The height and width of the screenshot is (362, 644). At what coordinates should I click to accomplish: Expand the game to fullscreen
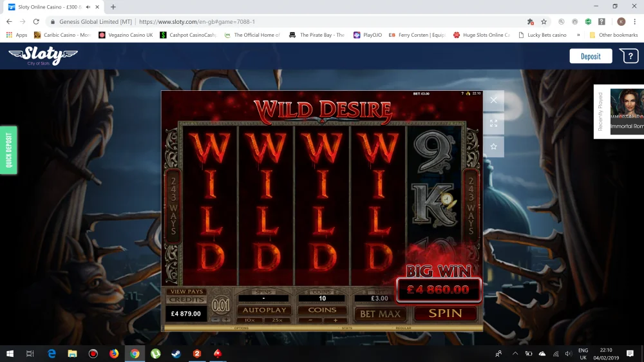[x=493, y=123]
